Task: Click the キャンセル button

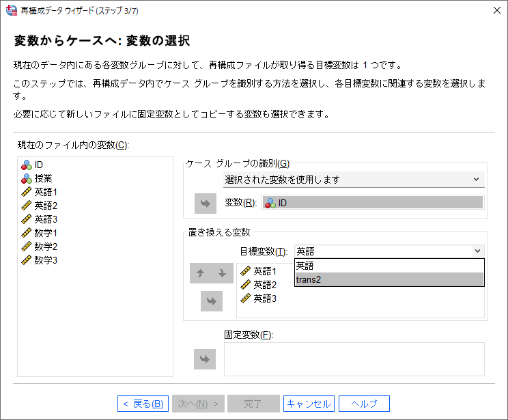Action: pyautogui.click(x=309, y=404)
